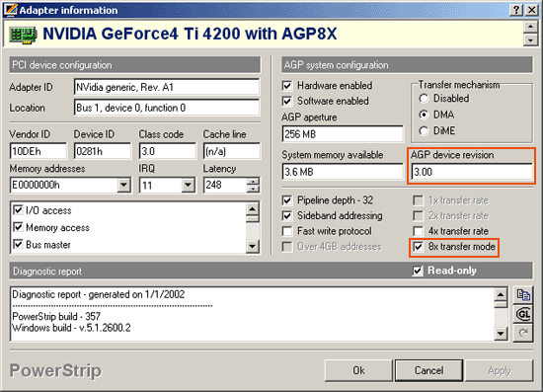Click the AGP system configuration header
The image size is (543, 392).
(407, 65)
